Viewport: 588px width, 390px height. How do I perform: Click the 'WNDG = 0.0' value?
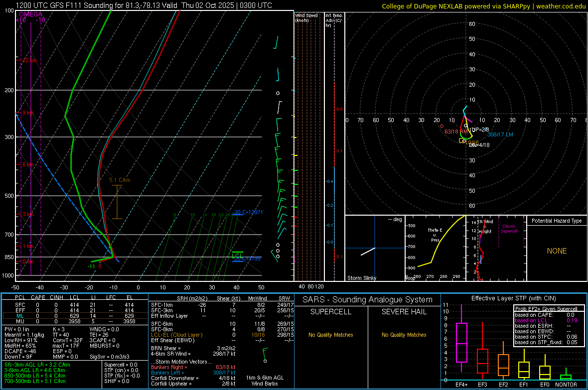[104, 329]
